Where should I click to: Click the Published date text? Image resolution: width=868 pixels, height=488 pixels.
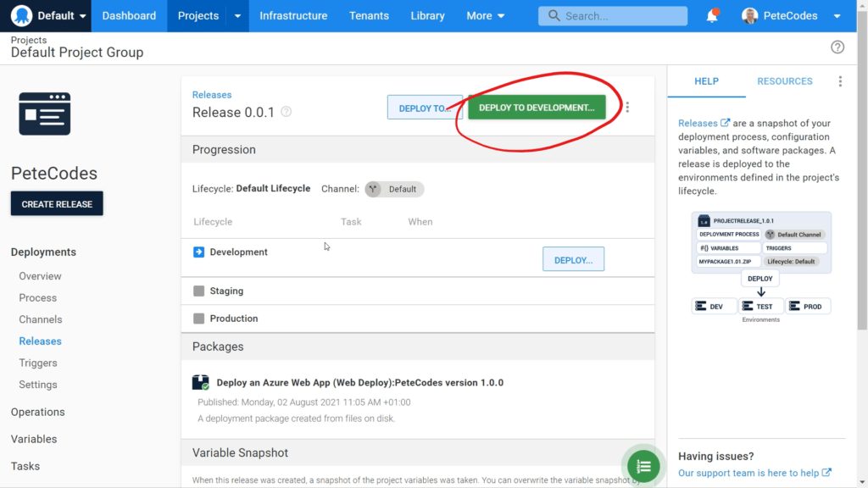(x=304, y=402)
